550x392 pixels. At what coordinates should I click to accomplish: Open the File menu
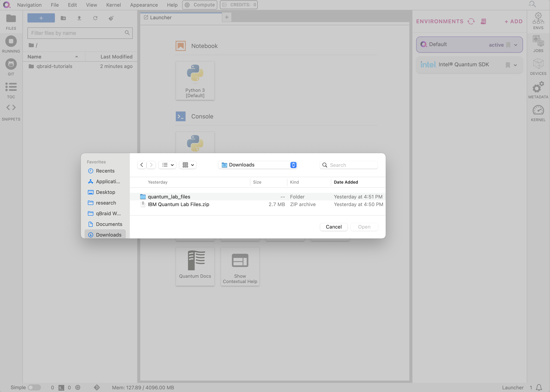tap(55, 5)
